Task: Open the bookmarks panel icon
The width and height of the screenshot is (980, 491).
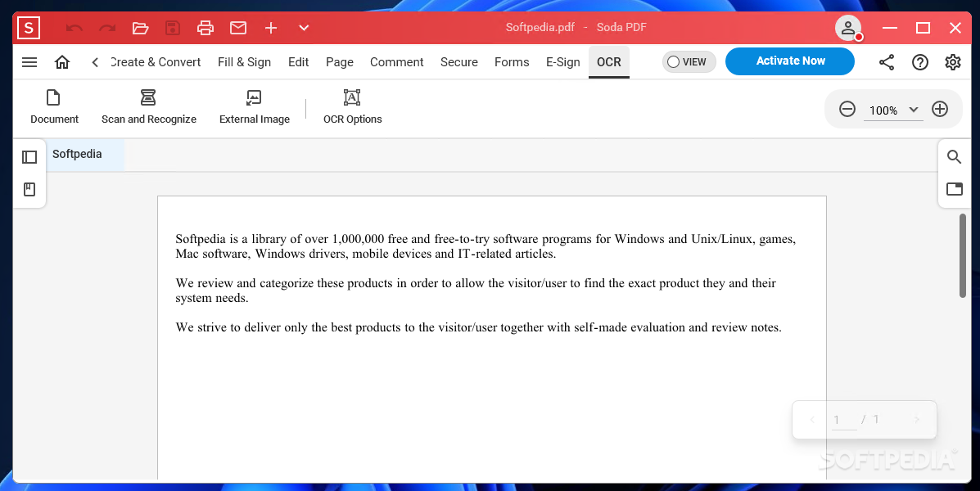Action: [29, 189]
